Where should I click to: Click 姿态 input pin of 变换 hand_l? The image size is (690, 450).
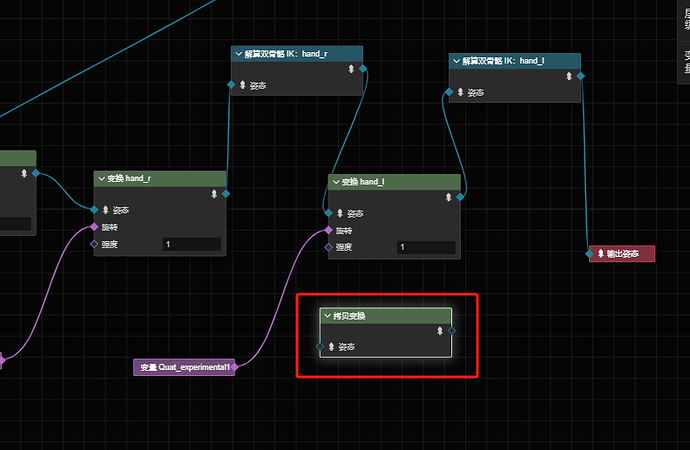pyautogui.click(x=328, y=213)
